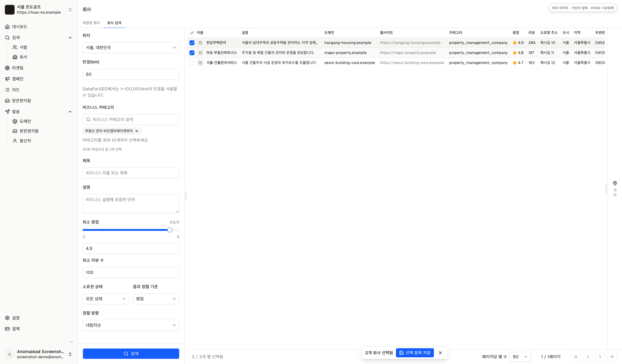This screenshot has height=364, width=622.
Task: Click the 타겟팅 target icon
Action: [x=7, y=68]
